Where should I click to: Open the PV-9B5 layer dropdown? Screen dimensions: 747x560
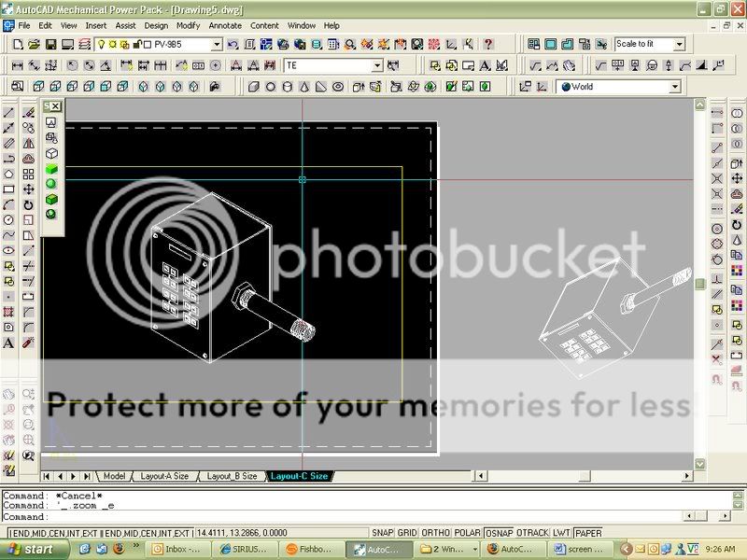tap(217, 44)
